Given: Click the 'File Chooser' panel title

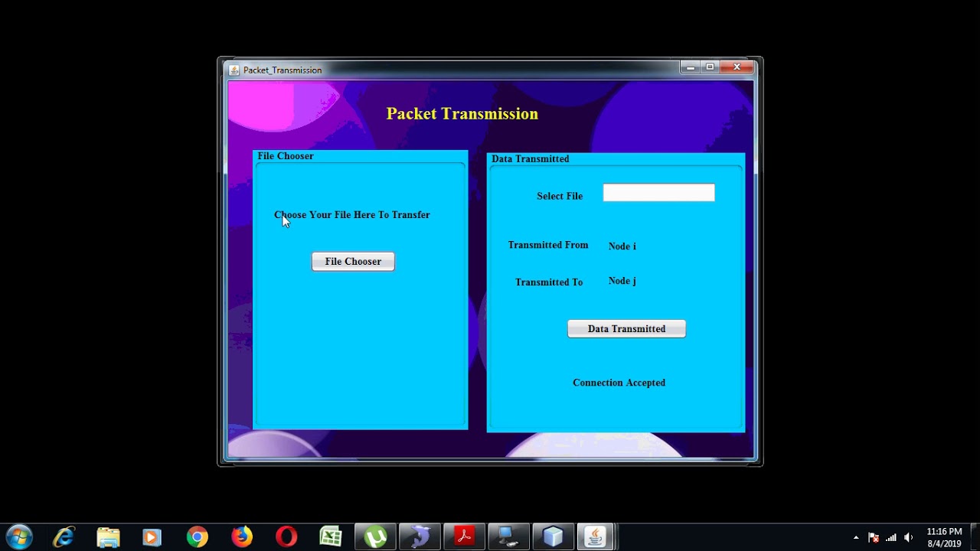Looking at the screenshot, I should click(286, 156).
